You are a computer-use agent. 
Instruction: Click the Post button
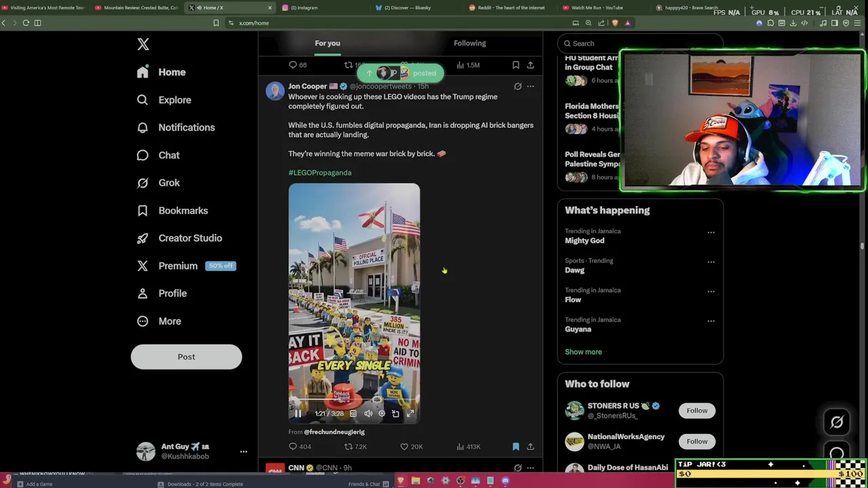pyautogui.click(x=186, y=357)
